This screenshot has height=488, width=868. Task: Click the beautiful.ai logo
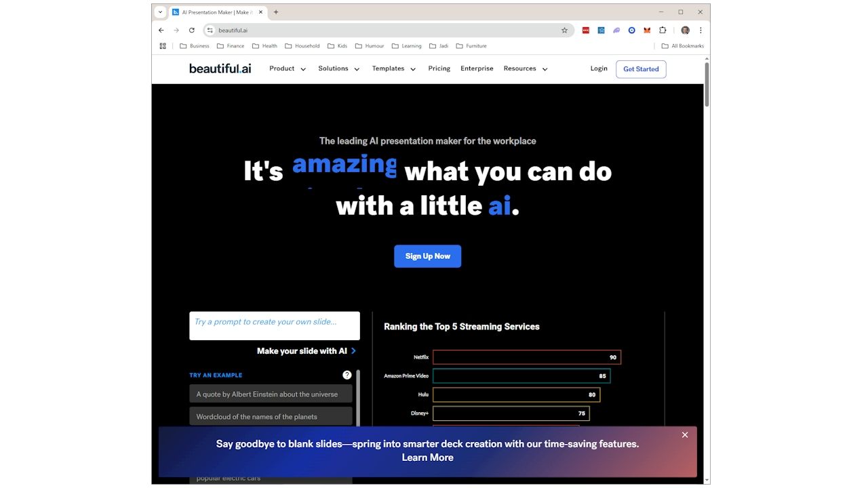220,68
